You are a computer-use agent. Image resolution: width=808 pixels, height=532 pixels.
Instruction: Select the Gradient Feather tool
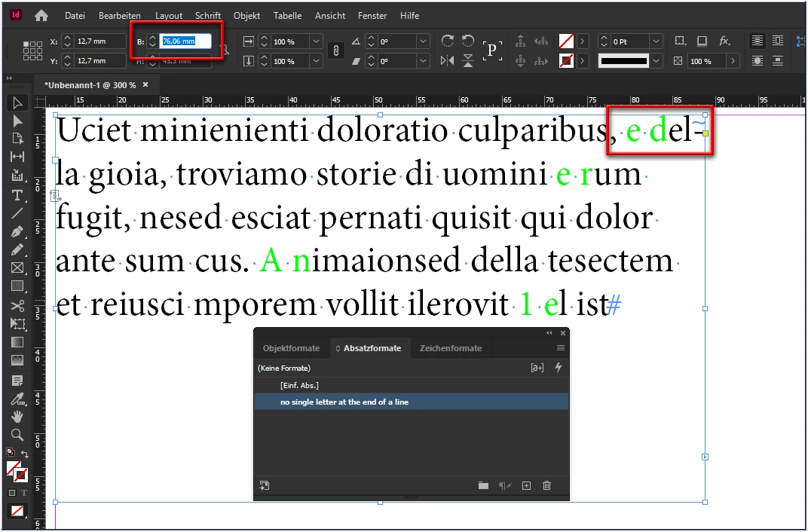pos(17,360)
